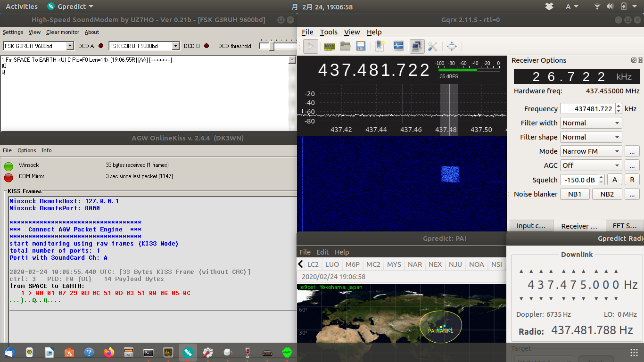Screen dimensions: 644x362
Task: Open input language 'A' menu in top bar
Action: (x=572, y=7)
